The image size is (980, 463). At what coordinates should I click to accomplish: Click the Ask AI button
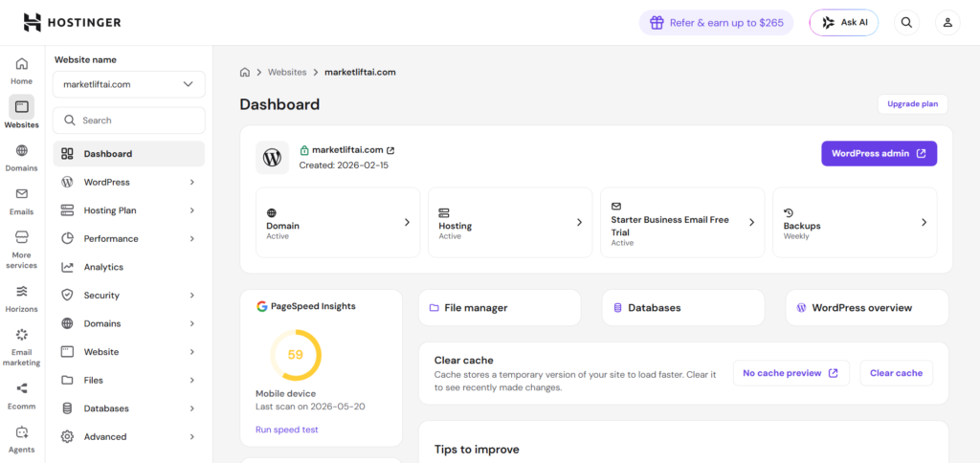(x=844, y=23)
